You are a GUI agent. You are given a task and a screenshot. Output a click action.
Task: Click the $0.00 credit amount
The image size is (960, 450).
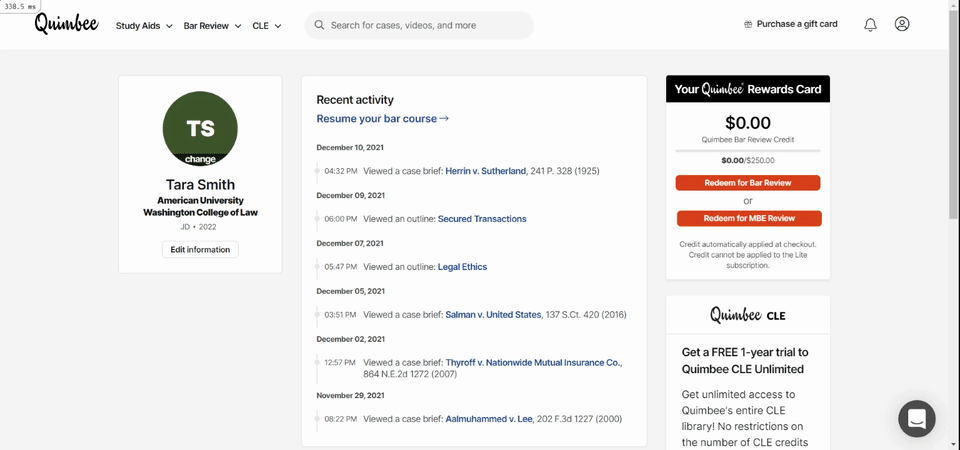point(748,123)
